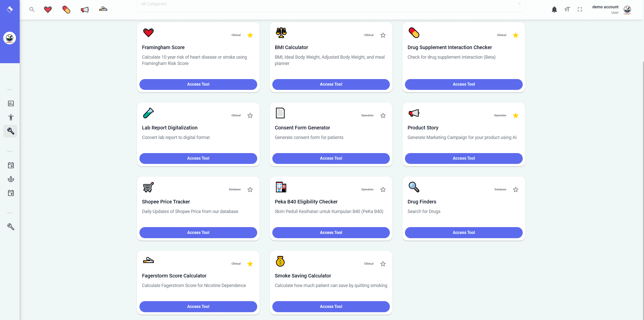
Task: Open megaphone Product Story shortcut in header
Action: pos(85,10)
